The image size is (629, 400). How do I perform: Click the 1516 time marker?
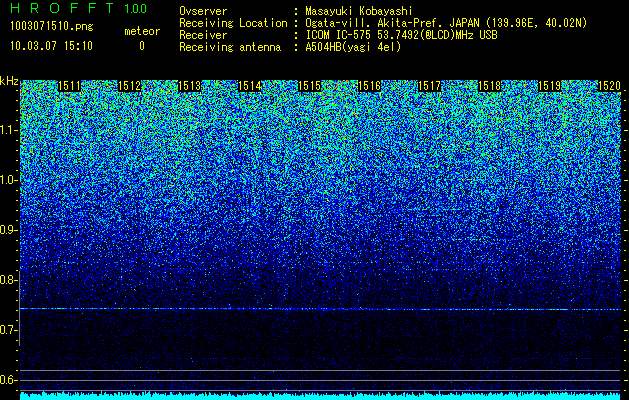coord(369,86)
